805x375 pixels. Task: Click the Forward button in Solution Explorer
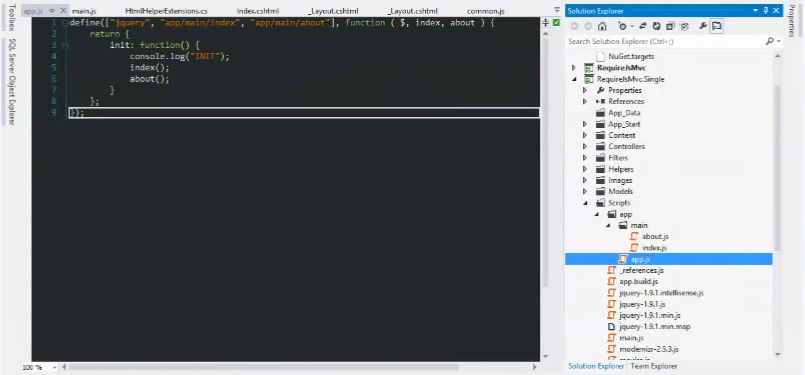tap(588, 26)
